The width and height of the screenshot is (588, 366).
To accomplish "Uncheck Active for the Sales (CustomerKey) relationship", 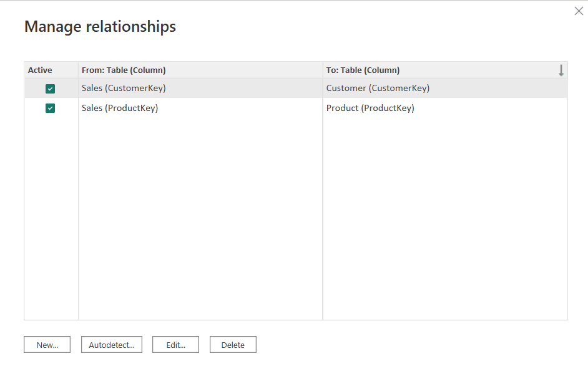I will [x=51, y=89].
